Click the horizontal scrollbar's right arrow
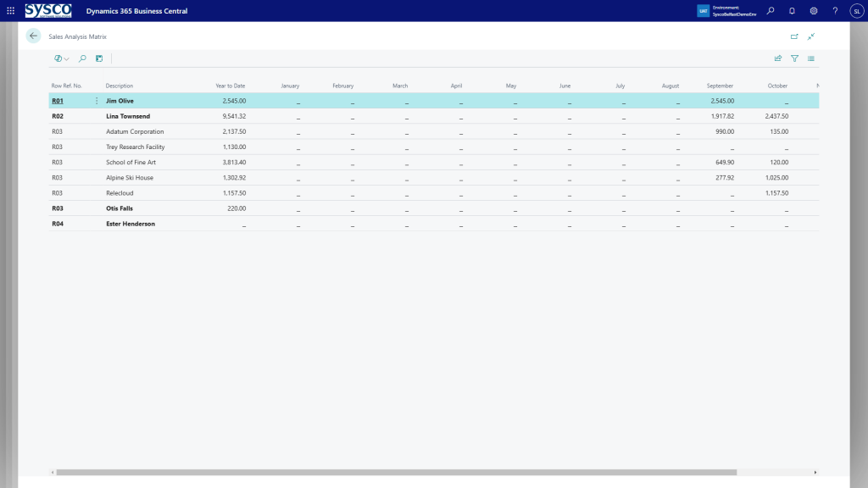This screenshot has width=868, height=488. (x=815, y=472)
